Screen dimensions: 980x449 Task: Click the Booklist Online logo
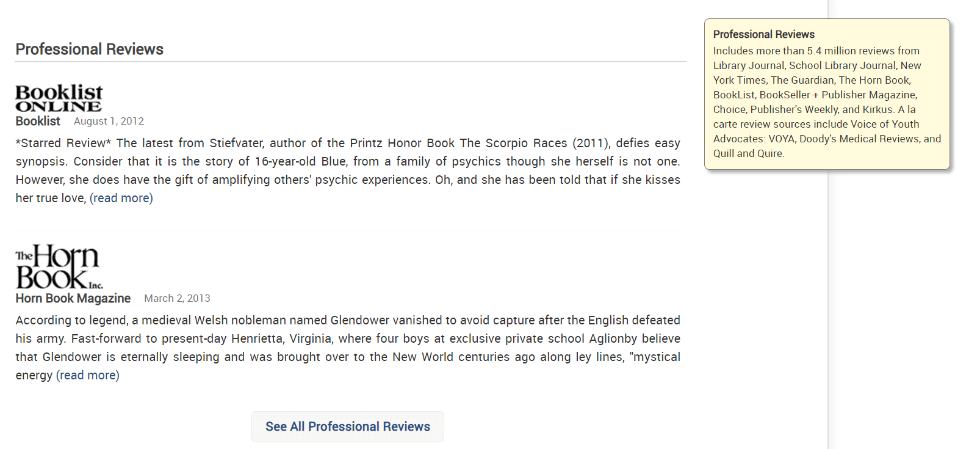[59, 98]
